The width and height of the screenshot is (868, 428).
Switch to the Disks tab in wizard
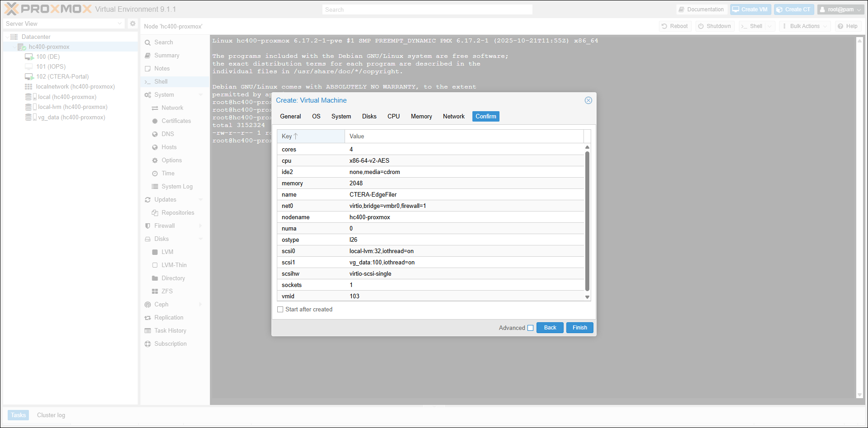[x=369, y=117]
